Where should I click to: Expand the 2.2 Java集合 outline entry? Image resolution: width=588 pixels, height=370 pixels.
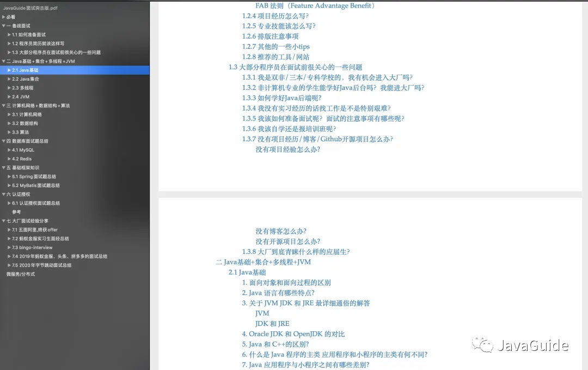(9, 79)
